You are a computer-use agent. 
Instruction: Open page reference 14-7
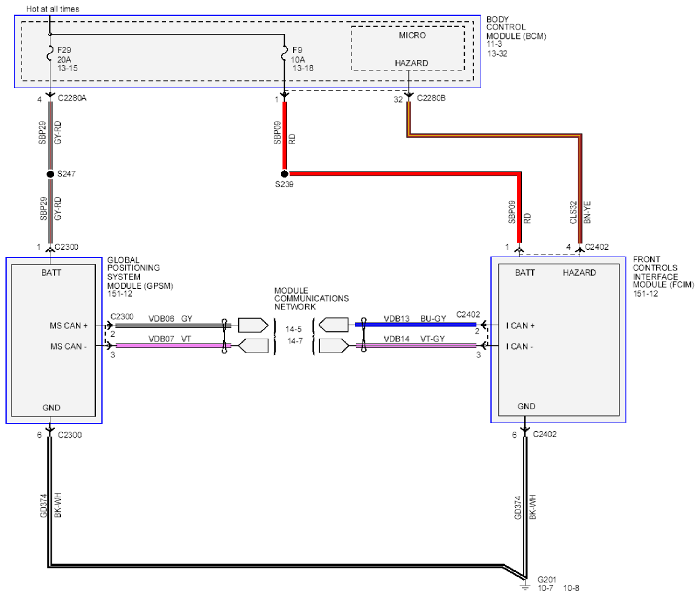click(294, 341)
